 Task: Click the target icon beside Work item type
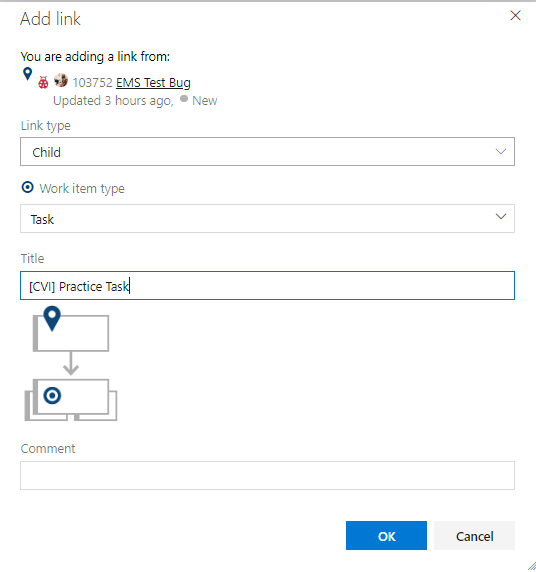click(27, 188)
